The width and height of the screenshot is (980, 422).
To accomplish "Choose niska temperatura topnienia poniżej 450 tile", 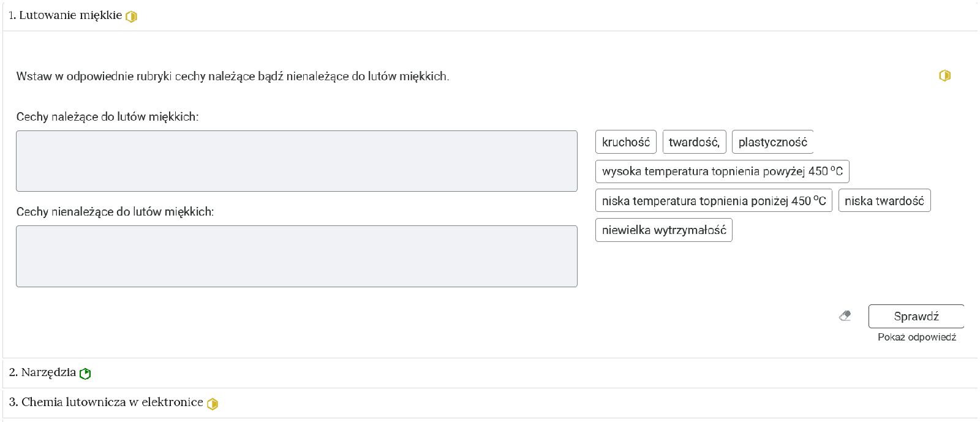I will coord(714,201).
